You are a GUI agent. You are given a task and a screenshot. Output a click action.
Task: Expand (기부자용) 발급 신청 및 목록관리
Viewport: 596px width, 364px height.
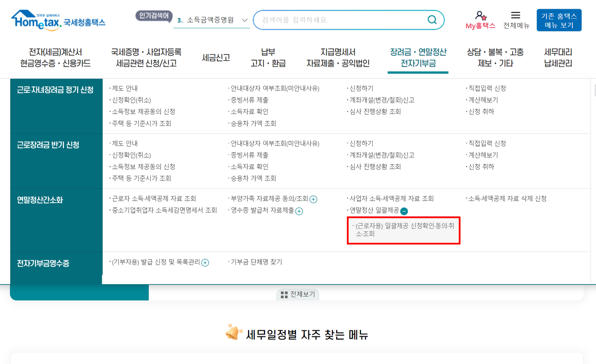tap(205, 263)
